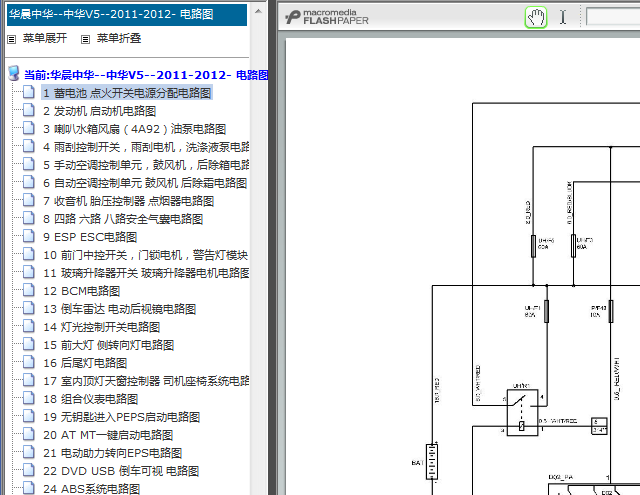
Task: Click page icon beside 22 DVD USB item
Action: click(29, 470)
